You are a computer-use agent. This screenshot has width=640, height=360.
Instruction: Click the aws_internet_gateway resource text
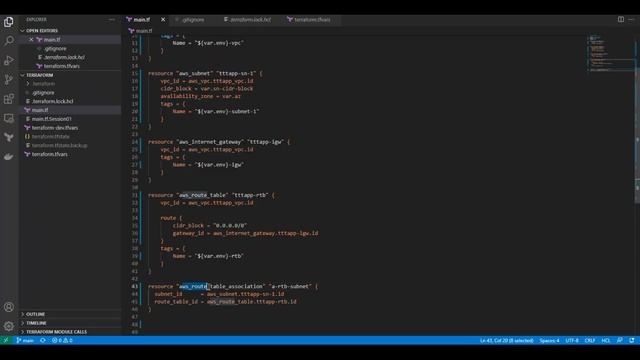210,142
